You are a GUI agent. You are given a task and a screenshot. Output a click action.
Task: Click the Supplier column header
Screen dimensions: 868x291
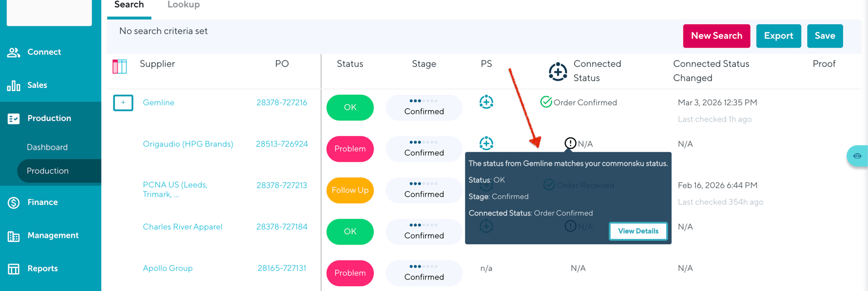[x=157, y=64]
